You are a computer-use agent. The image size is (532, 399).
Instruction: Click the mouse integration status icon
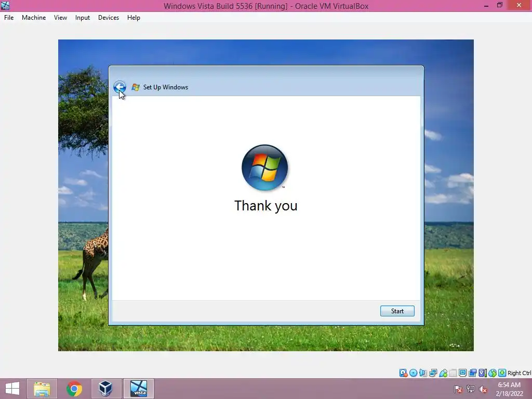(493, 373)
